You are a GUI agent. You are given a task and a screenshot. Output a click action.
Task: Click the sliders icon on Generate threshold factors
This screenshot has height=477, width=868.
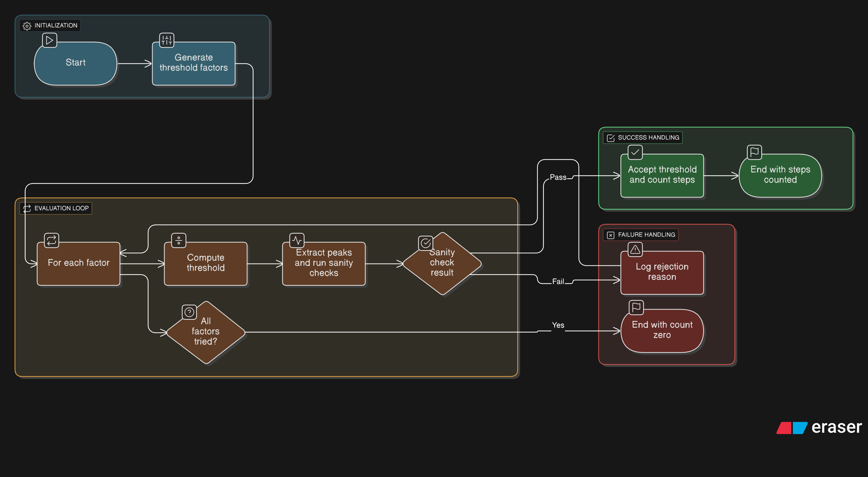click(x=167, y=40)
